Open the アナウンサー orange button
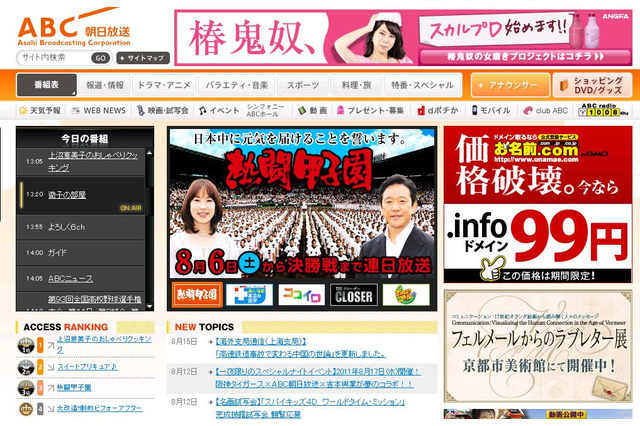 pyautogui.click(x=510, y=85)
